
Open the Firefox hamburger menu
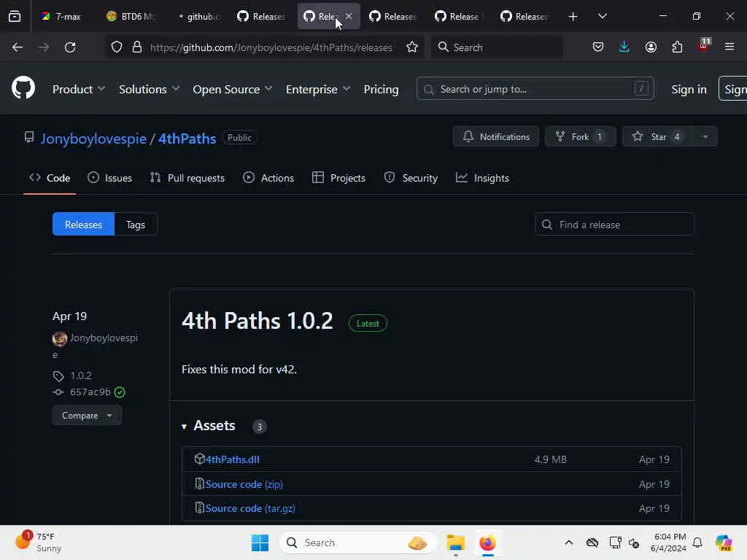click(x=729, y=47)
